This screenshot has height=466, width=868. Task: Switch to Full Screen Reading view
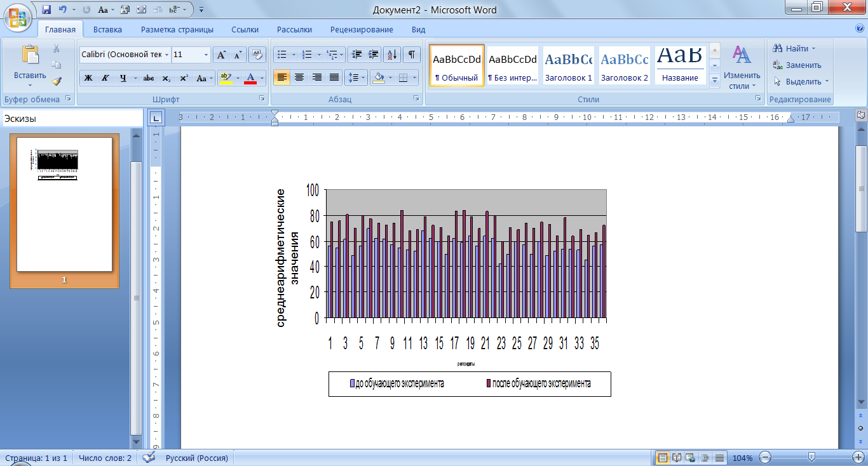pos(677,458)
